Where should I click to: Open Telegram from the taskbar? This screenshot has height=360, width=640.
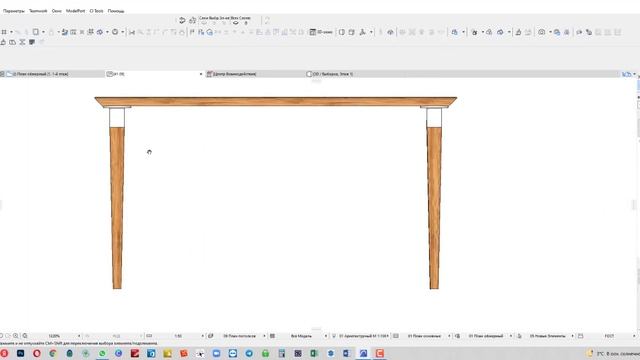249,353
